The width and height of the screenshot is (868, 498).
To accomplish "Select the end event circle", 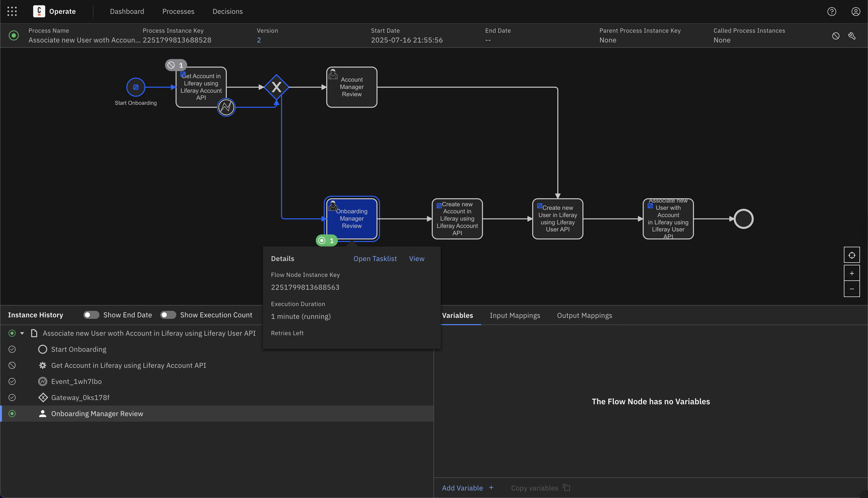I will point(744,219).
